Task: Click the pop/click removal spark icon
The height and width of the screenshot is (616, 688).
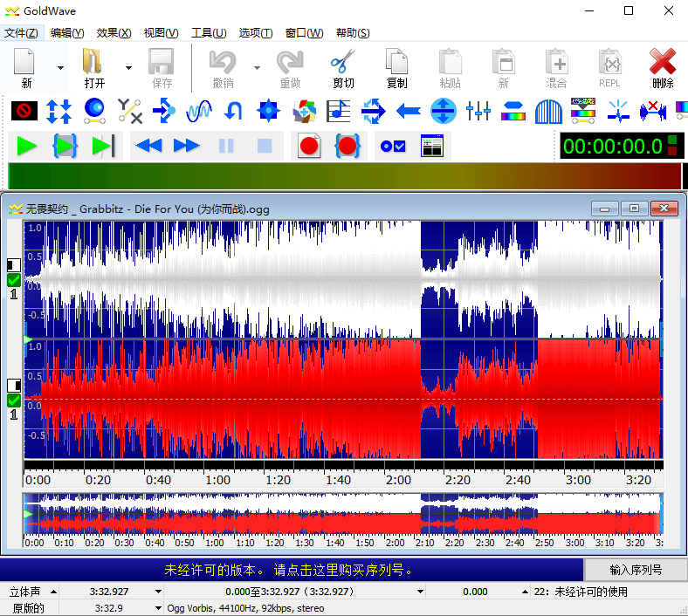Action: [x=618, y=111]
